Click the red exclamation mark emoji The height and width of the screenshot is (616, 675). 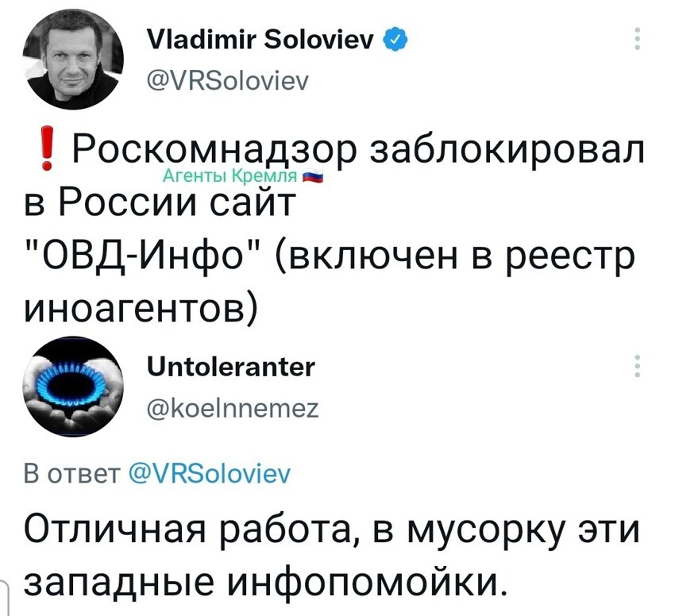47,148
